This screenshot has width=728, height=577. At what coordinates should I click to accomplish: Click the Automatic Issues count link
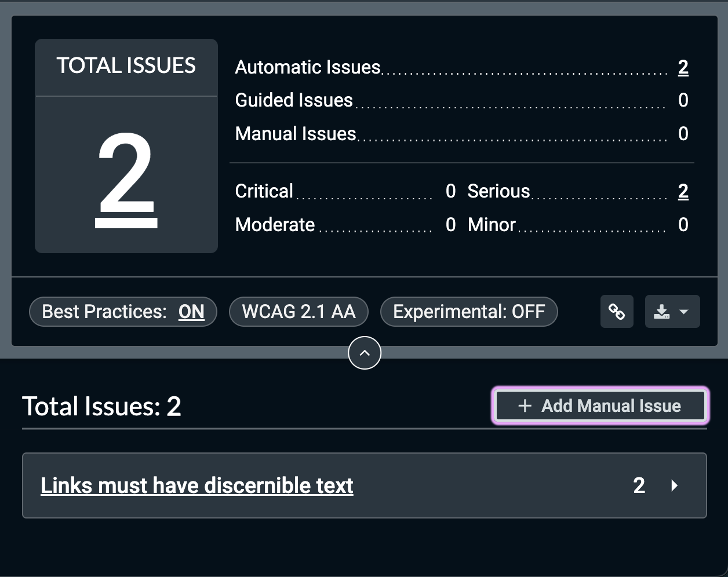(x=683, y=67)
